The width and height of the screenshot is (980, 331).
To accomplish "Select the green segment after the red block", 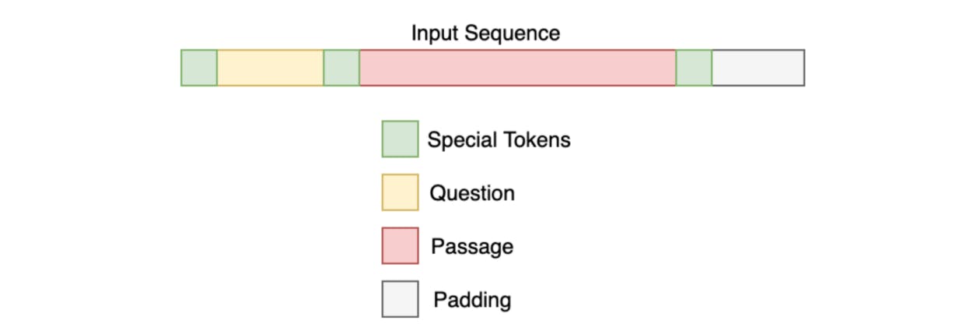I will pyautogui.click(x=694, y=68).
